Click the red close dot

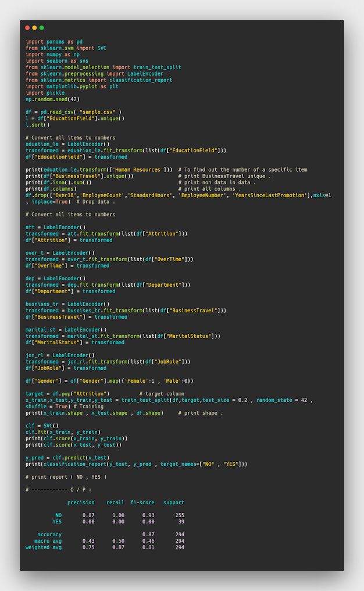point(27,27)
